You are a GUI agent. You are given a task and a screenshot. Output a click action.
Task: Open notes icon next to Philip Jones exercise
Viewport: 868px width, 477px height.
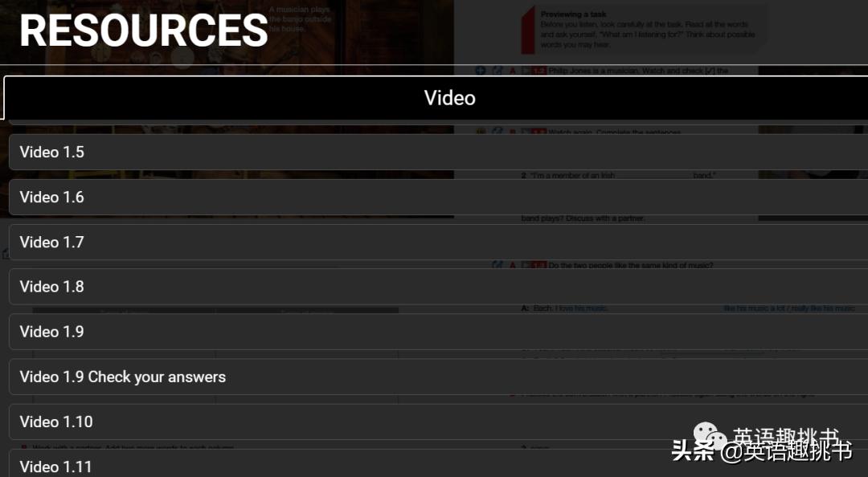pos(497,71)
